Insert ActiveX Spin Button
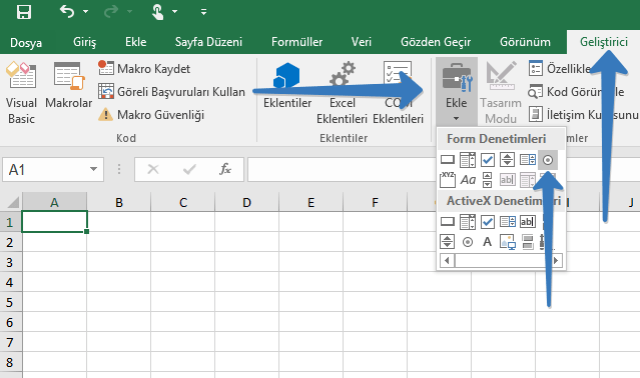 [447, 242]
